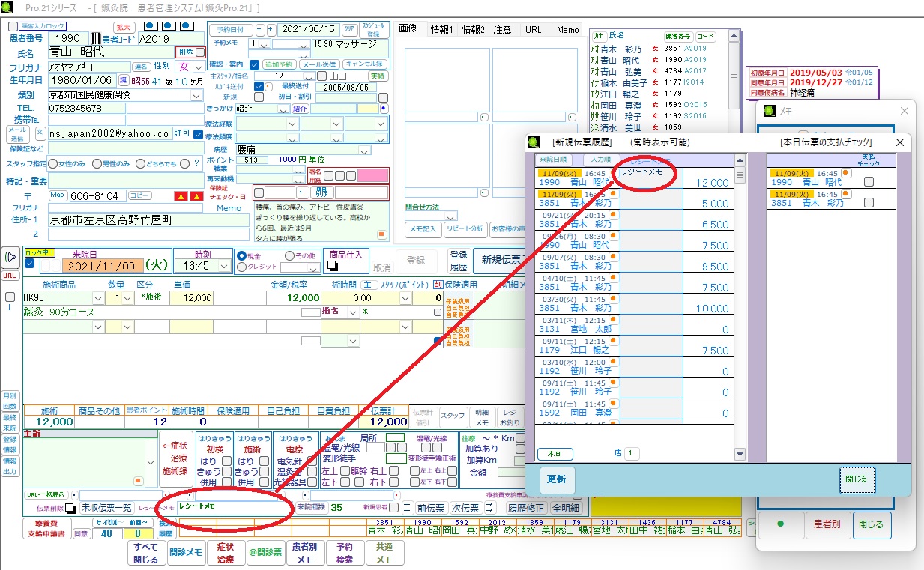
Task: Toggle the 許可 email permission checkbox
Action: click(x=198, y=134)
